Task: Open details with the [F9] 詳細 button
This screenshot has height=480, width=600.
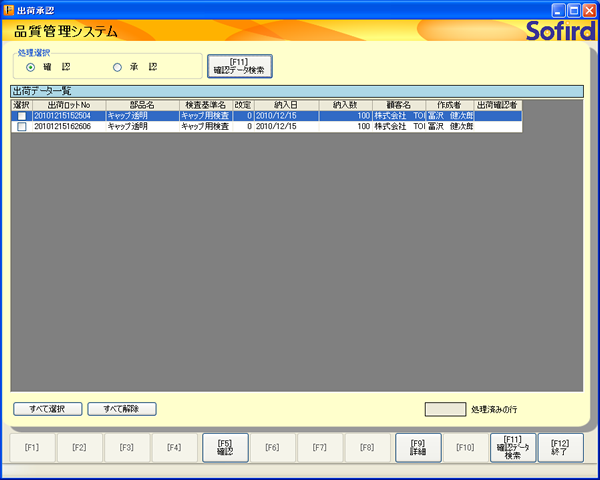Action: (x=418, y=447)
